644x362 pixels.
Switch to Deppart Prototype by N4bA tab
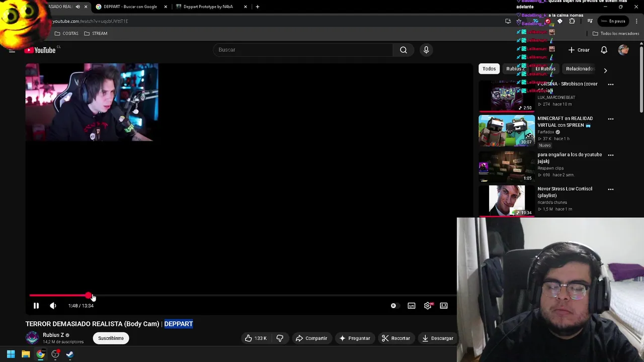207,7
